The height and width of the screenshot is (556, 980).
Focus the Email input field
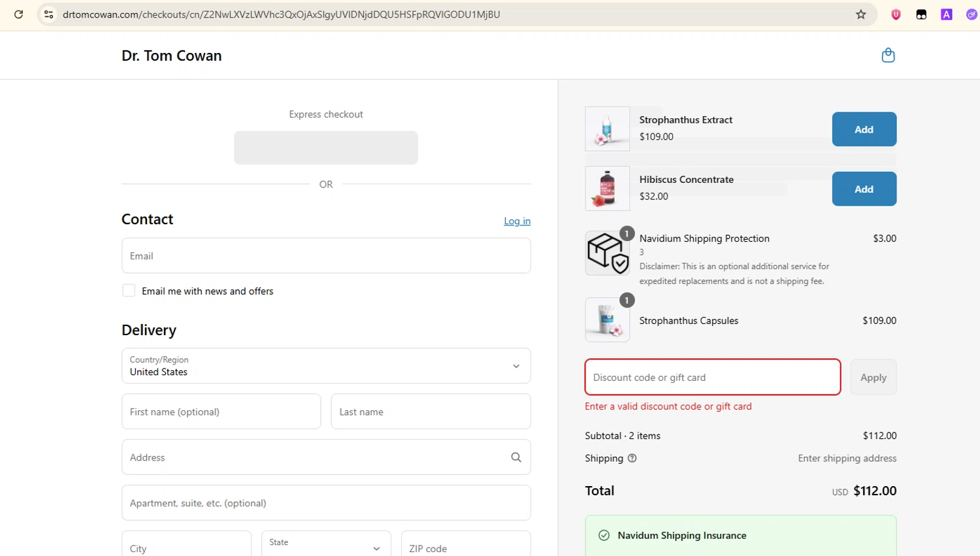(x=326, y=255)
